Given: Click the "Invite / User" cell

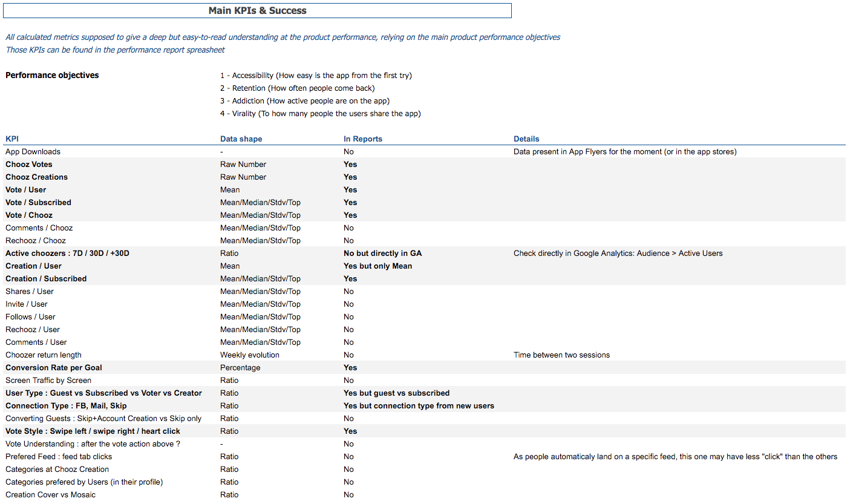Looking at the screenshot, I should 27,304.
